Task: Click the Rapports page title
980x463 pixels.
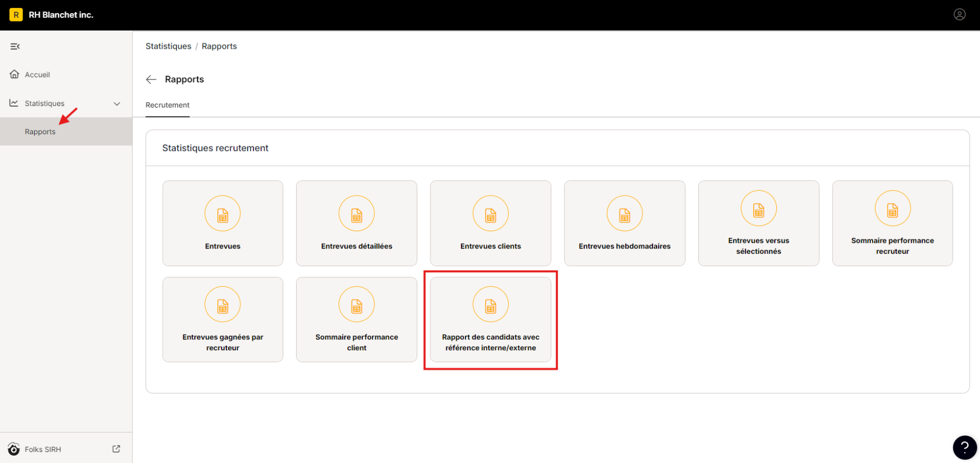Action: 184,79
